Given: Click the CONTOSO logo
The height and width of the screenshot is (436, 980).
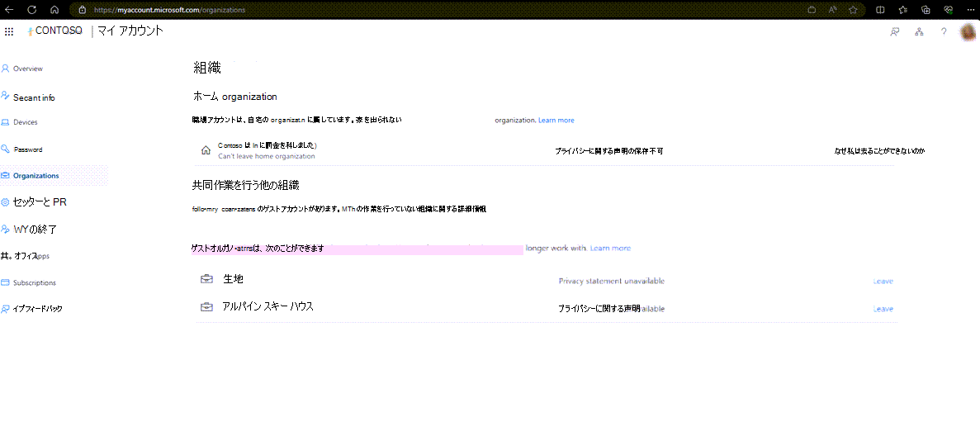Looking at the screenshot, I should point(55,31).
